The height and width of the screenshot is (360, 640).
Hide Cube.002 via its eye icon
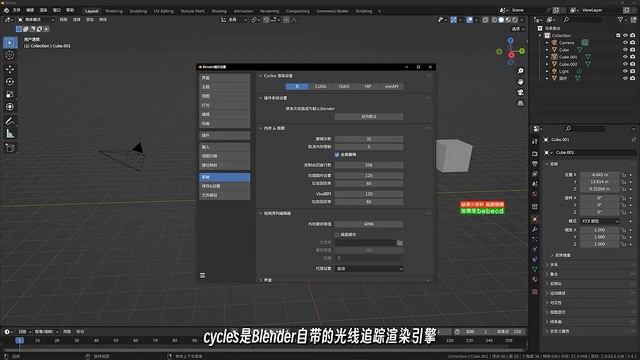[x=625, y=64]
